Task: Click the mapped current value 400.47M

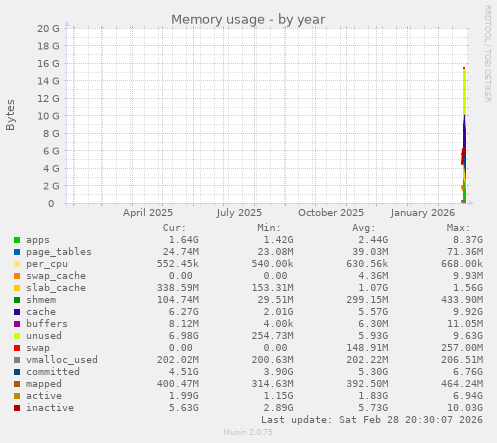Action: pos(178,384)
